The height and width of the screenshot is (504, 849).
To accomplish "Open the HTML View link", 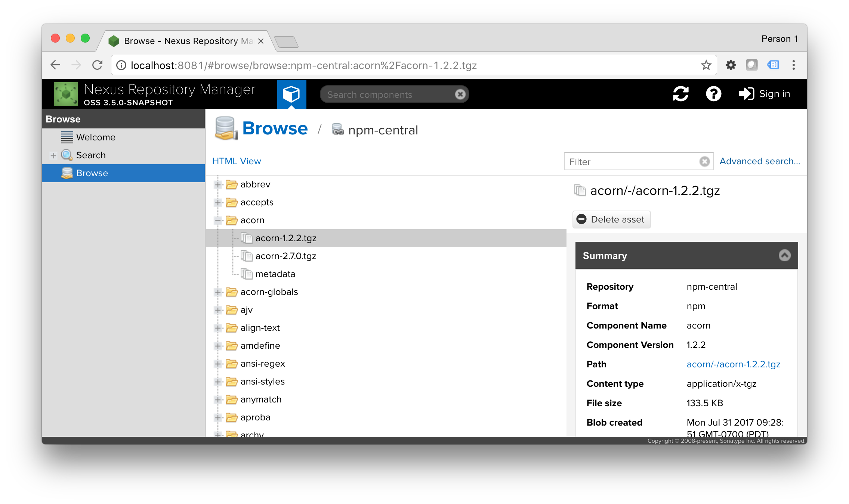I will click(x=237, y=161).
